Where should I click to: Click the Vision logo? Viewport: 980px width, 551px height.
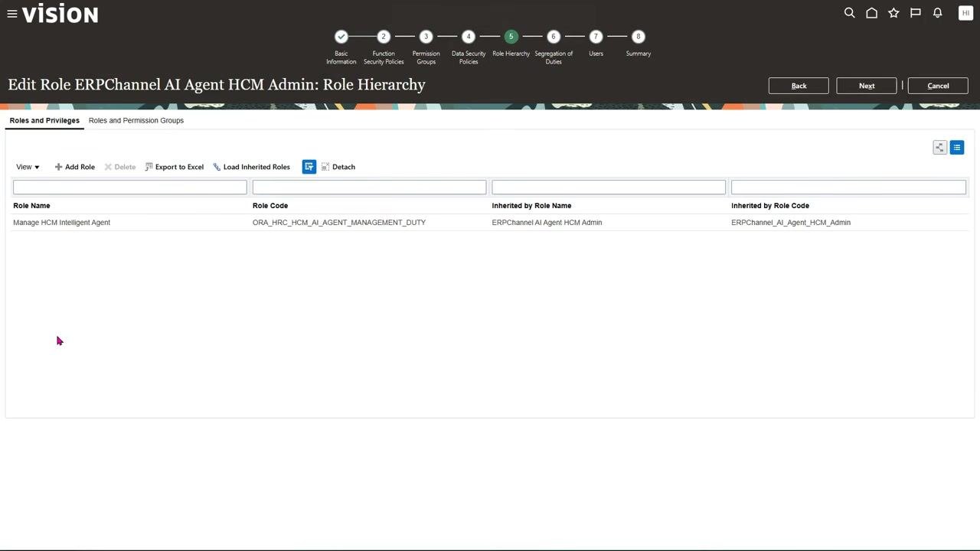(60, 14)
